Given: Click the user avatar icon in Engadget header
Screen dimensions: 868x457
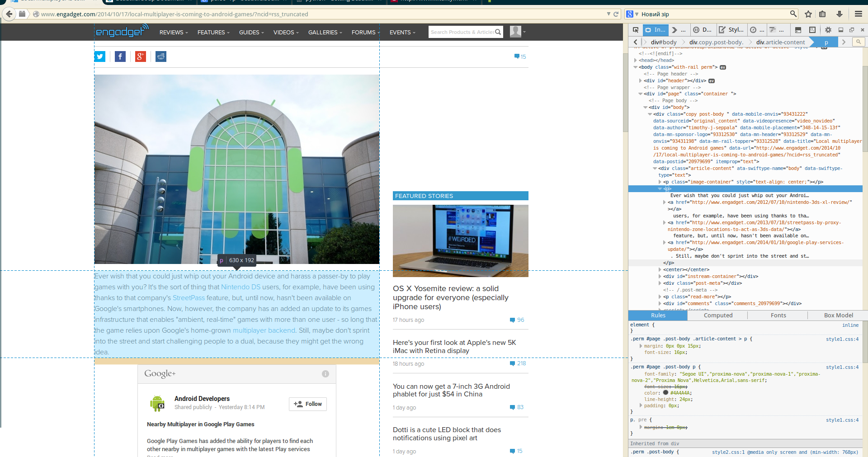Looking at the screenshot, I should click(515, 32).
